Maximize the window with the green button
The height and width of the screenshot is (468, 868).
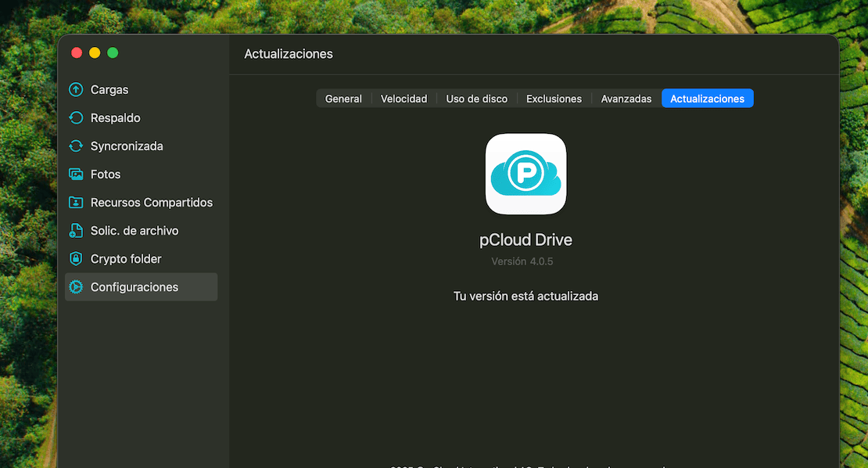[113, 52]
